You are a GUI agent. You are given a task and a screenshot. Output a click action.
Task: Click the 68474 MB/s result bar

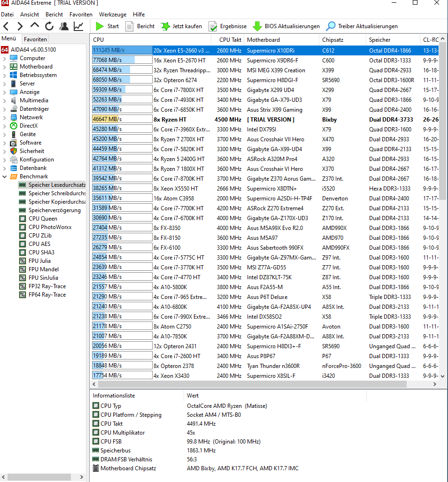tap(122, 70)
